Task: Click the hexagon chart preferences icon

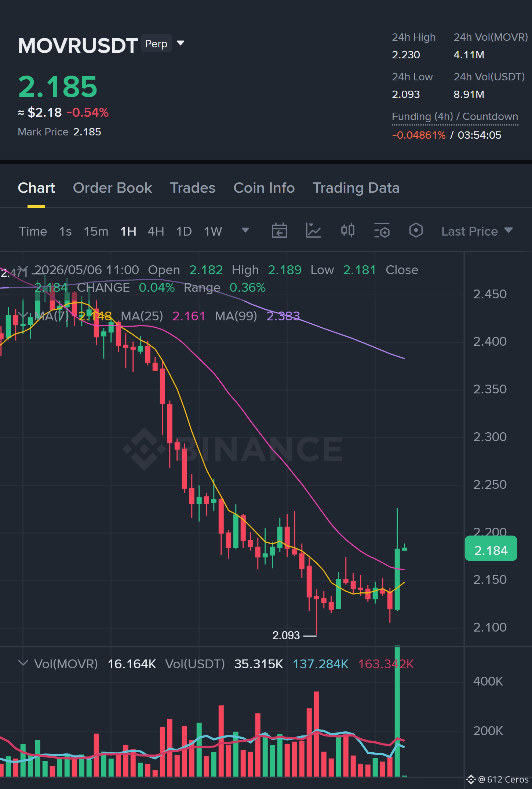Action: (416, 230)
